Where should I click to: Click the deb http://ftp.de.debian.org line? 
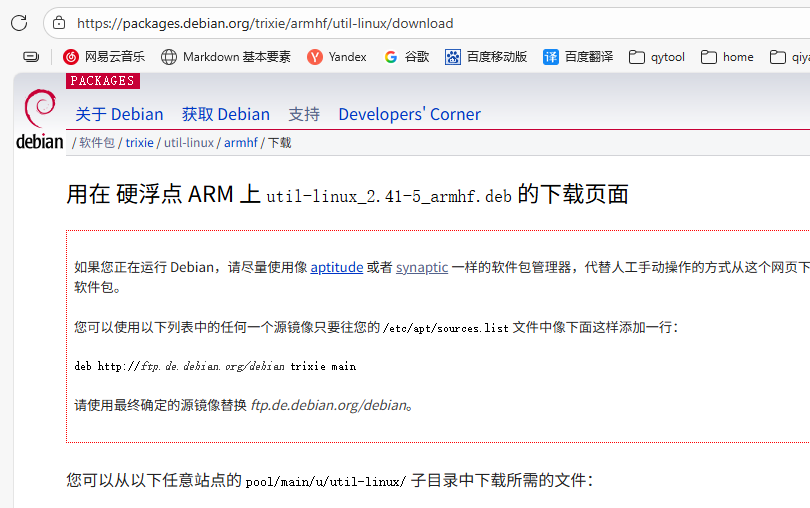pyautogui.click(x=215, y=366)
